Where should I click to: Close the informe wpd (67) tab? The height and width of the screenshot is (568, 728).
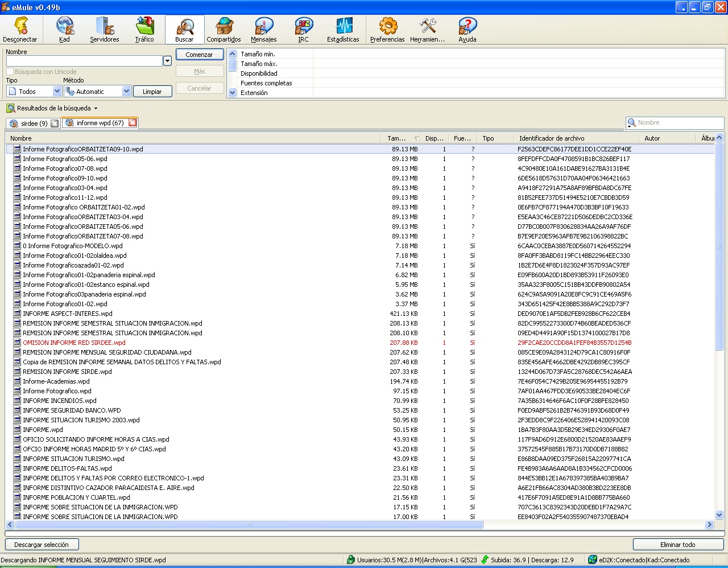(133, 122)
